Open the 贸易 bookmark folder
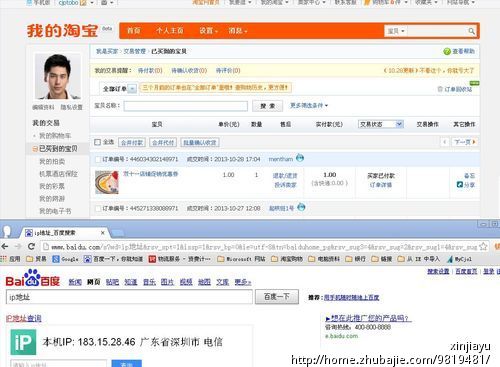500x367 pixels. (36, 259)
